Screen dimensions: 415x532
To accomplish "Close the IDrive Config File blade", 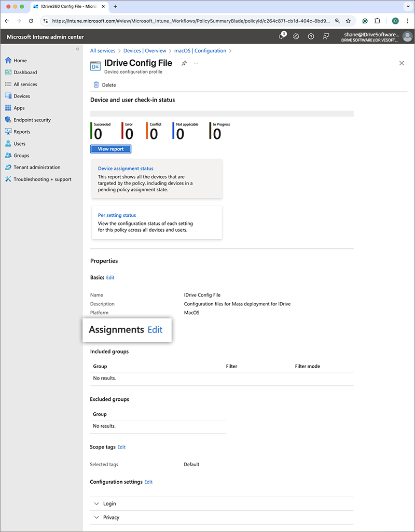I will coord(402,63).
